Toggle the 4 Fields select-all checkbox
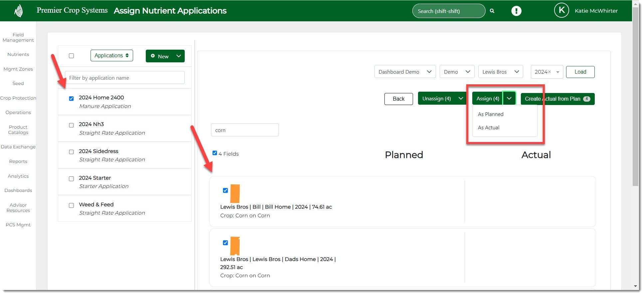Image resolution: width=644 pixels, height=295 pixels. pyautogui.click(x=215, y=153)
